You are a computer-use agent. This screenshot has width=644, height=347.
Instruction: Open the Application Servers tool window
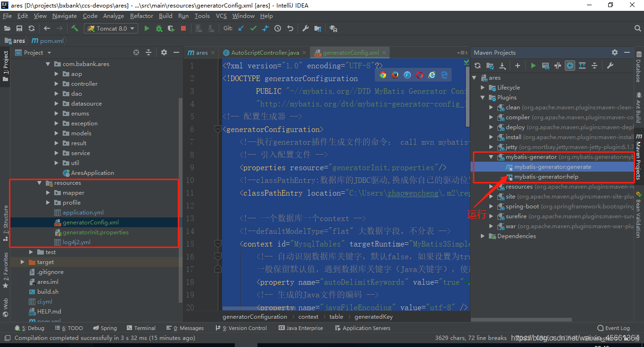(x=362, y=328)
